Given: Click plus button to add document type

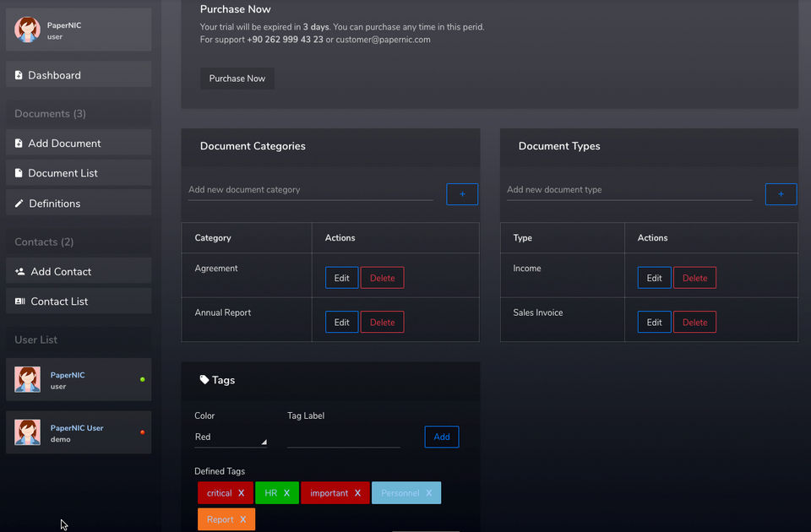Looking at the screenshot, I should 781,194.
